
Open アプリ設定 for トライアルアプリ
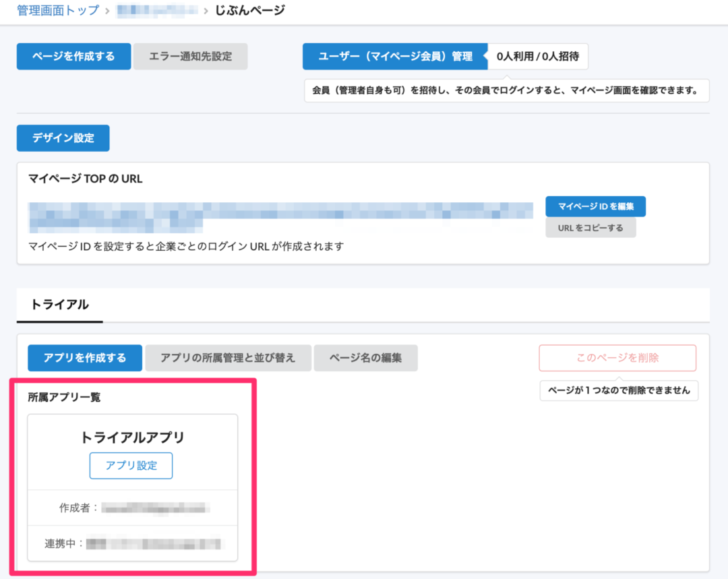[131, 466]
